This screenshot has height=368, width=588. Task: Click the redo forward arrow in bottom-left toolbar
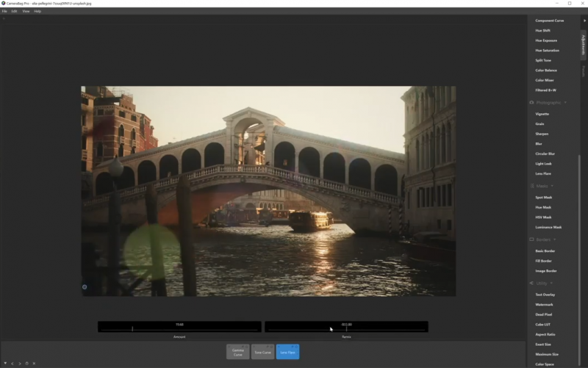click(x=19, y=363)
